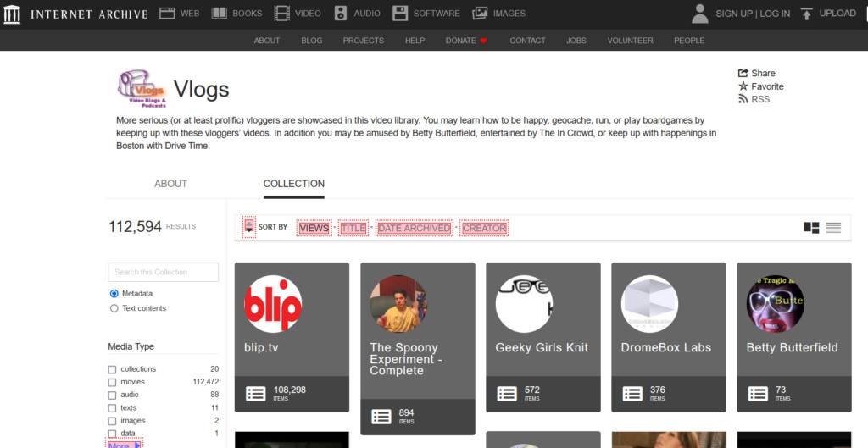
Task: Click the DromeBox Labs title
Action: [666, 348]
